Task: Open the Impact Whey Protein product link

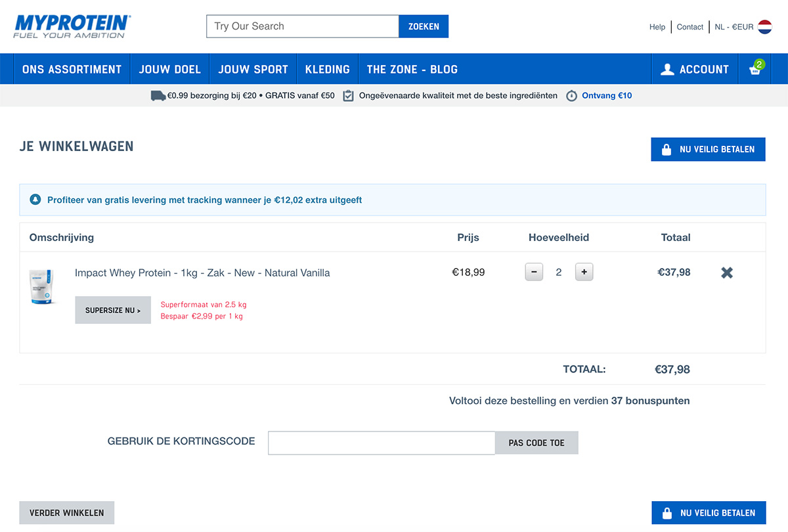Action: pos(202,273)
